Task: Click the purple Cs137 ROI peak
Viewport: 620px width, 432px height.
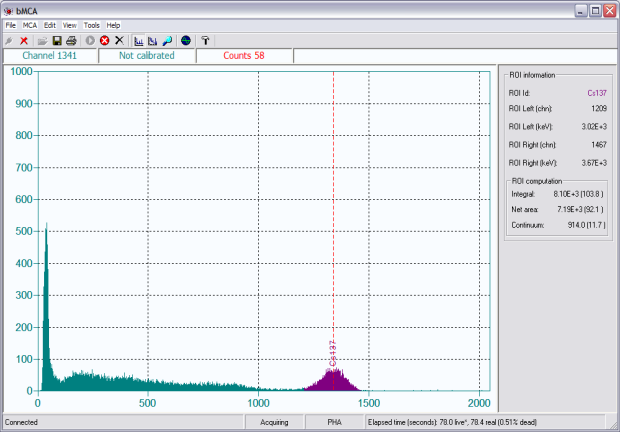Action: (x=333, y=382)
